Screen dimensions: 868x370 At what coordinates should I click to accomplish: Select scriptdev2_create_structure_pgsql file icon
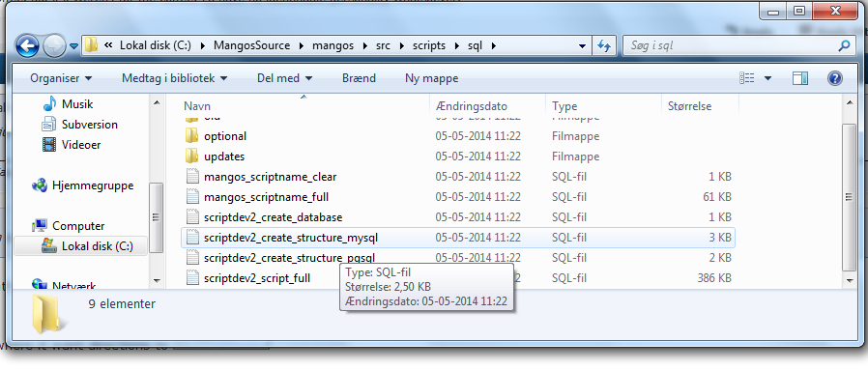tap(191, 258)
